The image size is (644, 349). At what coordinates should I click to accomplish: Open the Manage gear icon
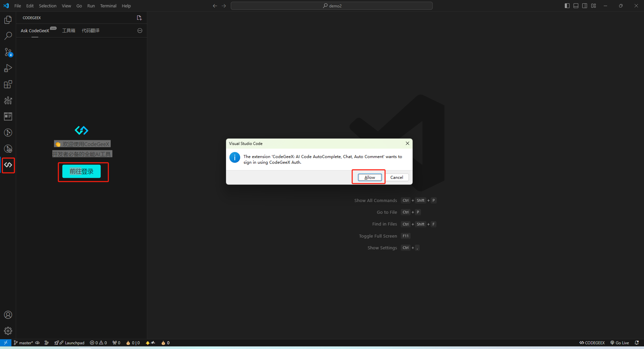[x=8, y=331]
